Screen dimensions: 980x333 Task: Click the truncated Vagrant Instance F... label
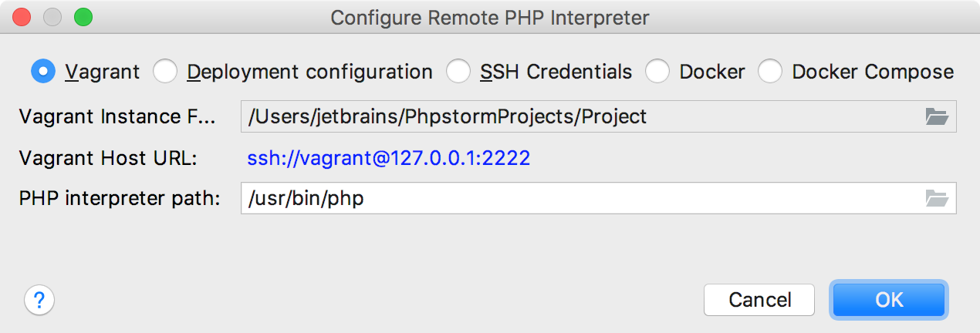pyautogui.click(x=118, y=116)
